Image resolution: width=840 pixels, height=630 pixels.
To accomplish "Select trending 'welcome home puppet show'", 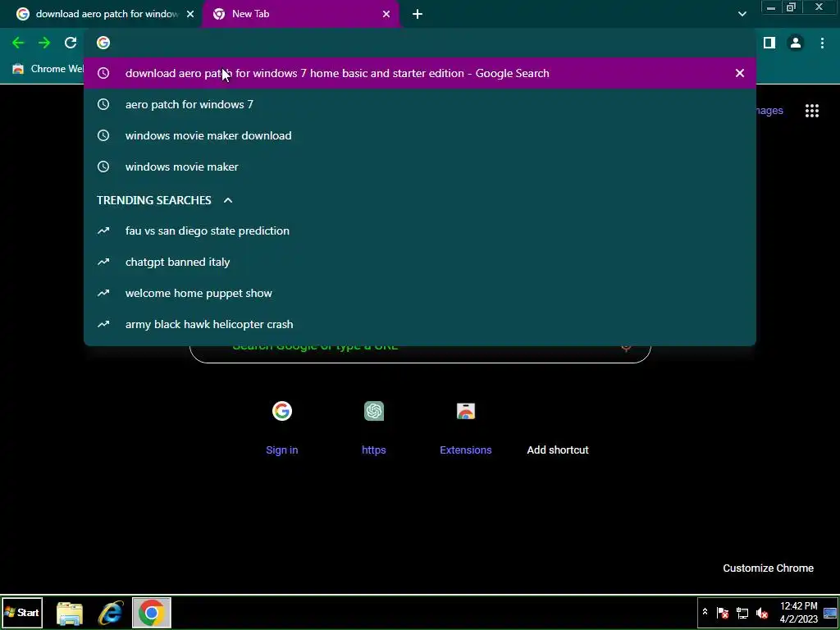I will tap(419, 293).
